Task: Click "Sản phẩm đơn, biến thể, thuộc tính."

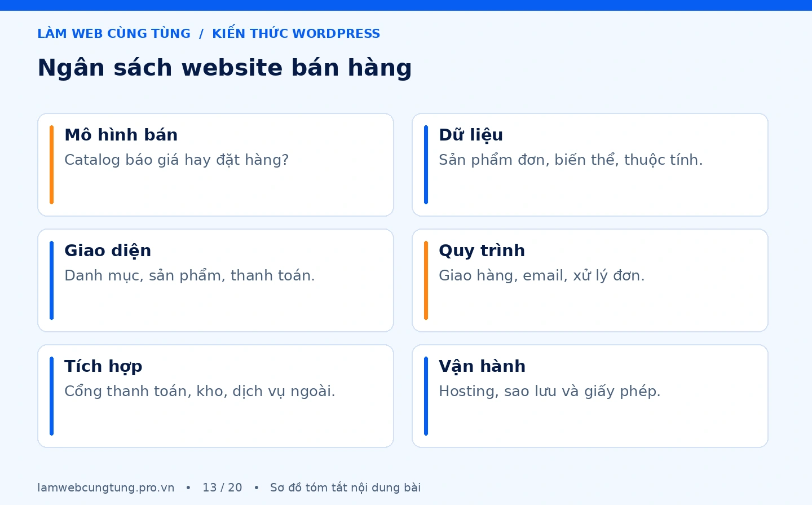Action: tap(571, 160)
